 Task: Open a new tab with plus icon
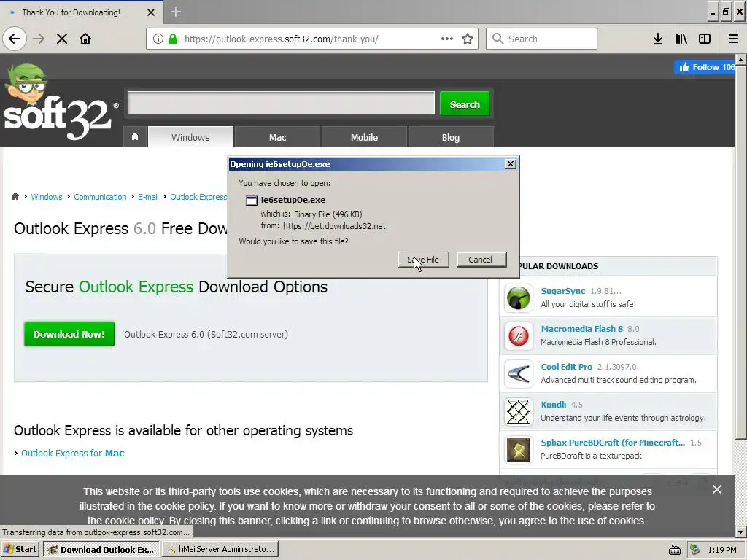pos(175,12)
